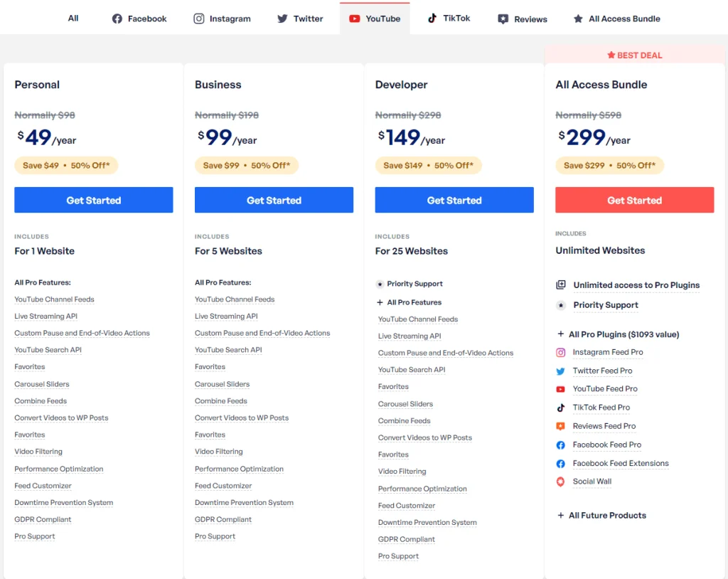
Task: Click the YouTube Feed Pro icon in the bundle
Action: pos(562,389)
